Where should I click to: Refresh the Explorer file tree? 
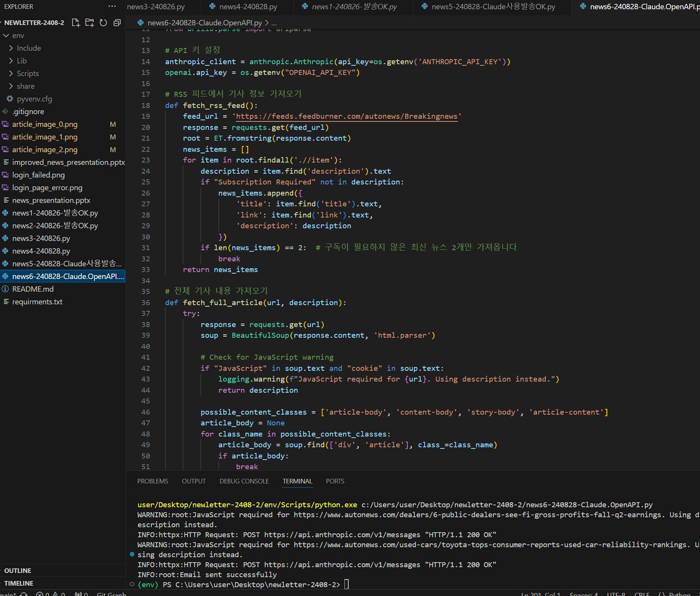103,23
